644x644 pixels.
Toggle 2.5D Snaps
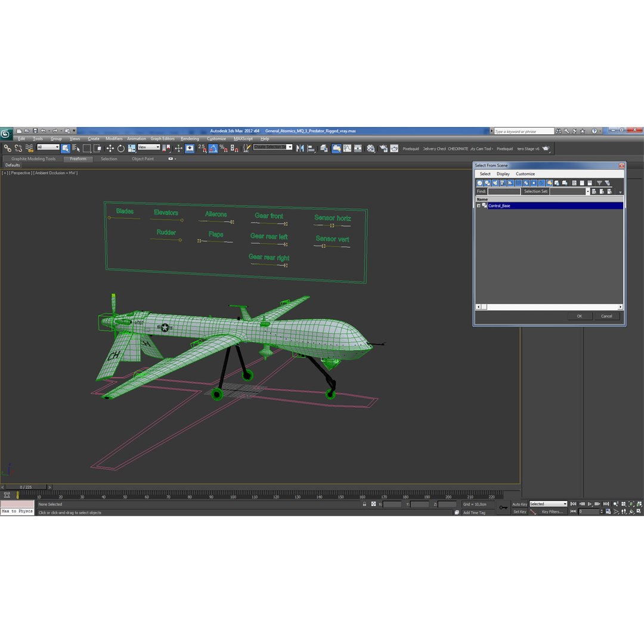click(x=202, y=148)
